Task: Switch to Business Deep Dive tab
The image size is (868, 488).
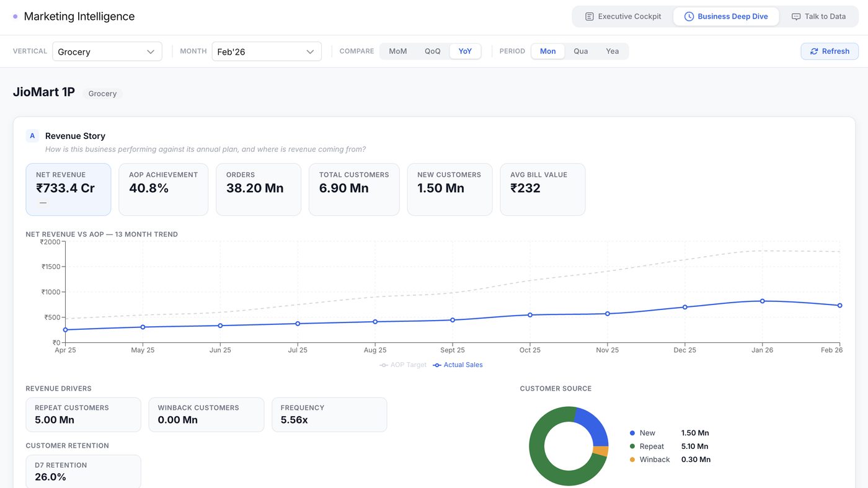Action: [x=726, y=17]
